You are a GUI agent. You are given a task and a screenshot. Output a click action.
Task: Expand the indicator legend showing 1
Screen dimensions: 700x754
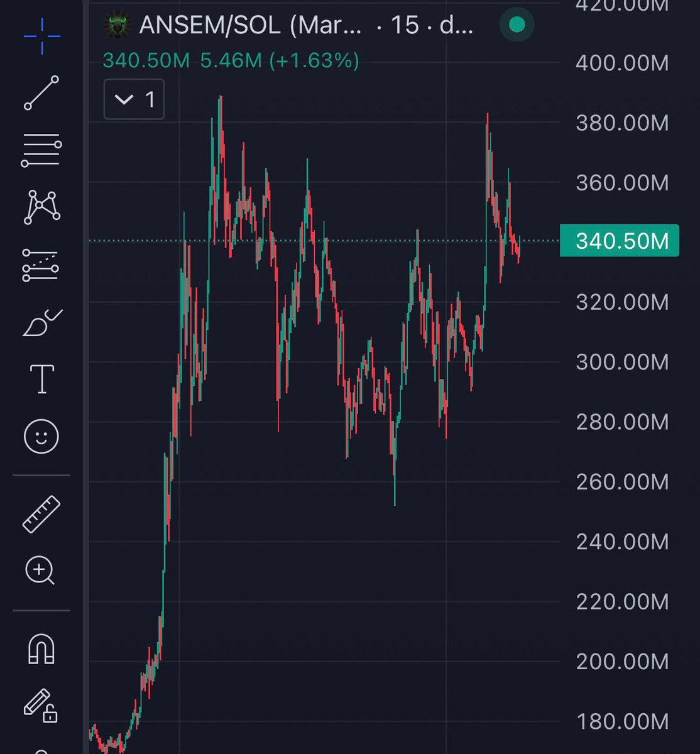[x=134, y=99]
